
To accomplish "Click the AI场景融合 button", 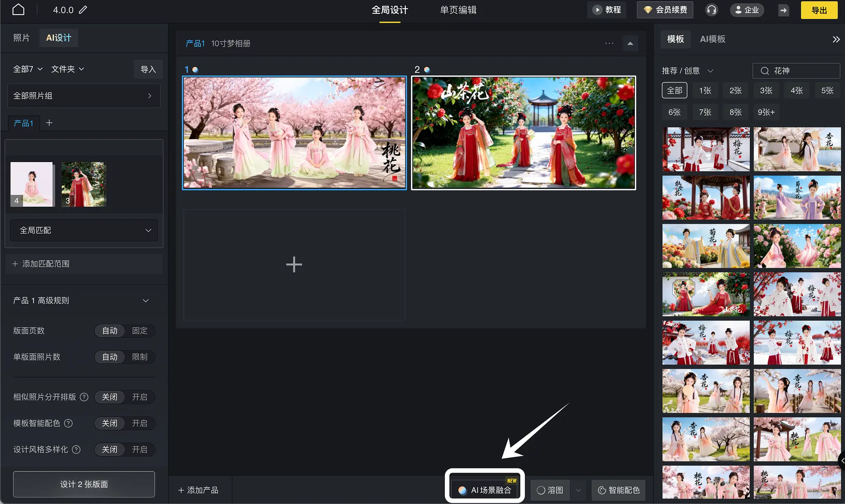I will pyautogui.click(x=485, y=490).
